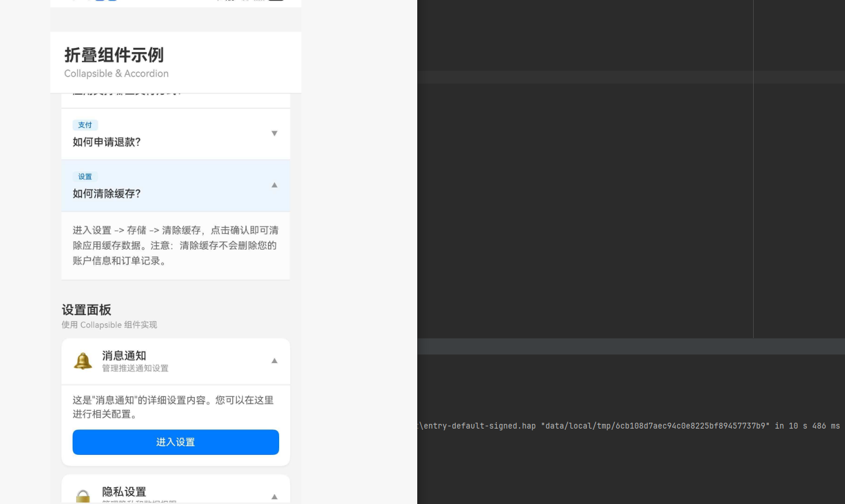This screenshot has height=504, width=845.
Task: Click the lock icon for 隐私设置
Action: click(x=83, y=496)
